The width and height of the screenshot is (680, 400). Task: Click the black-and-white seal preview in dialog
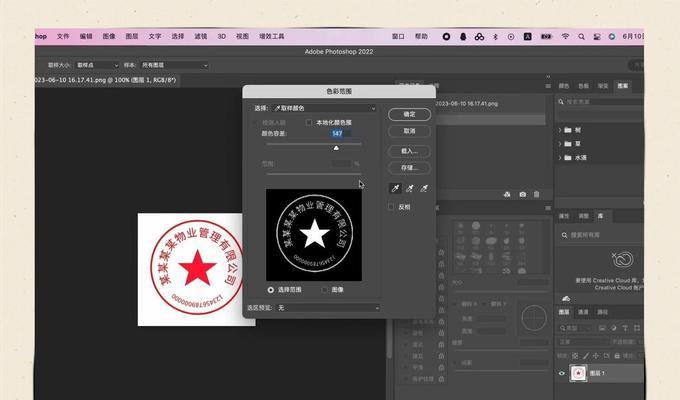click(314, 235)
